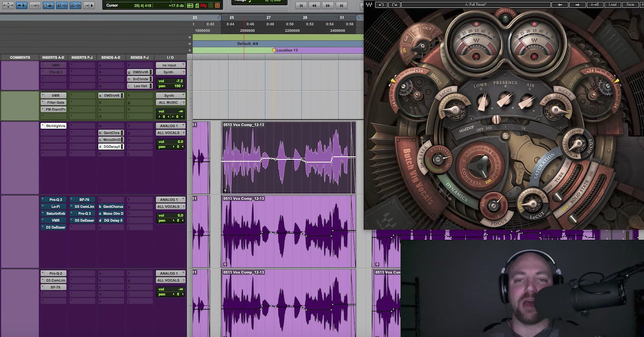Click the SENDS F-J column header
644x337 pixels.
coord(140,57)
